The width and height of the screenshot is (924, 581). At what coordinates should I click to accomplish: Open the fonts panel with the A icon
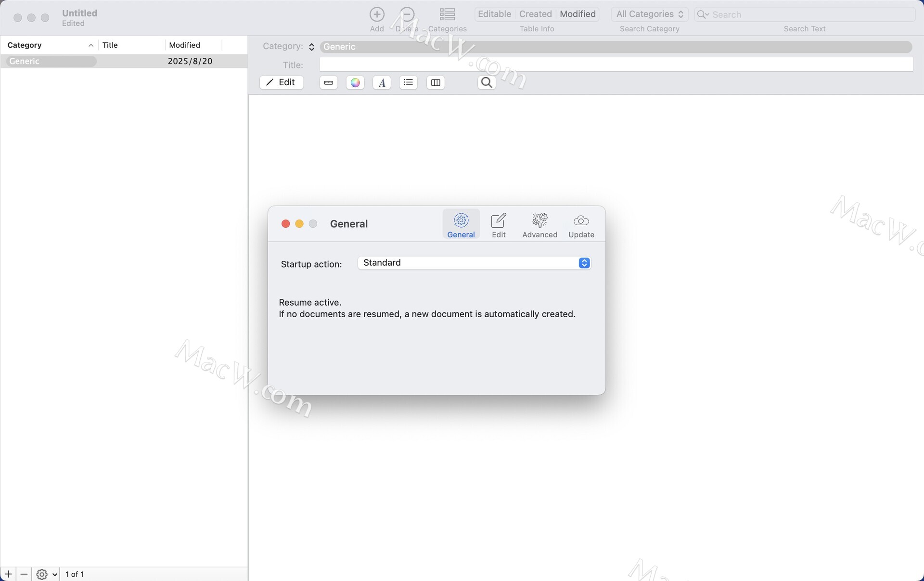[382, 83]
